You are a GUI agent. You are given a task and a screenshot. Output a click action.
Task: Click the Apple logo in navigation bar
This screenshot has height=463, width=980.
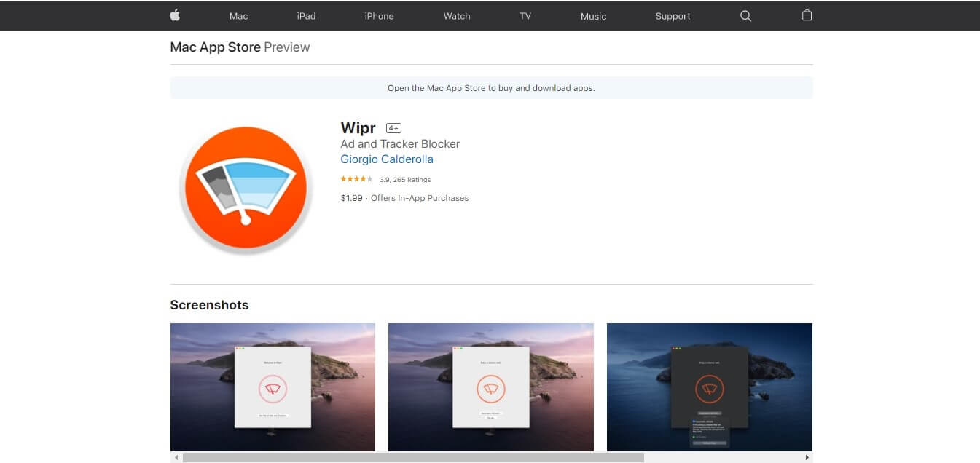pos(175,15)
